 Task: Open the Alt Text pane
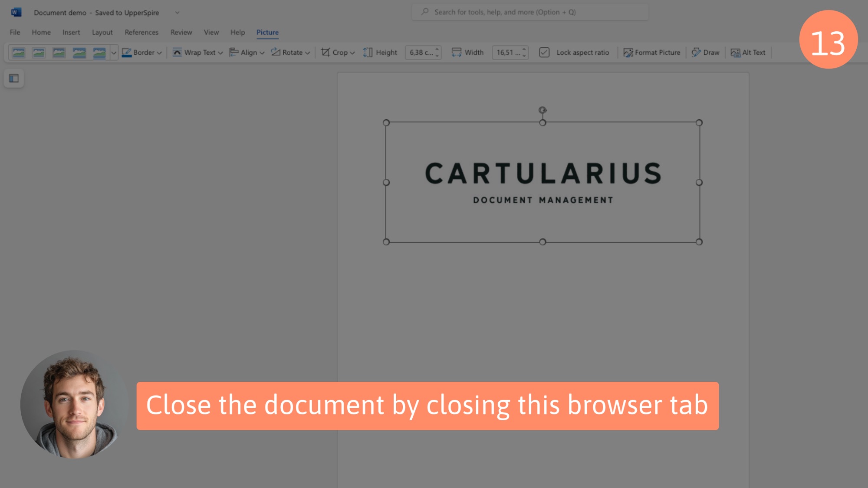748,52
